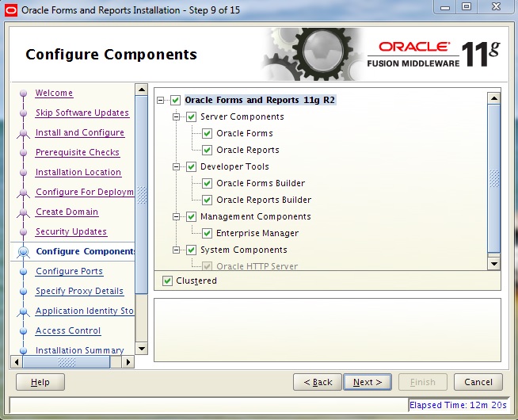Click the component tree vertical scrollbar thumb

[493, 174]
